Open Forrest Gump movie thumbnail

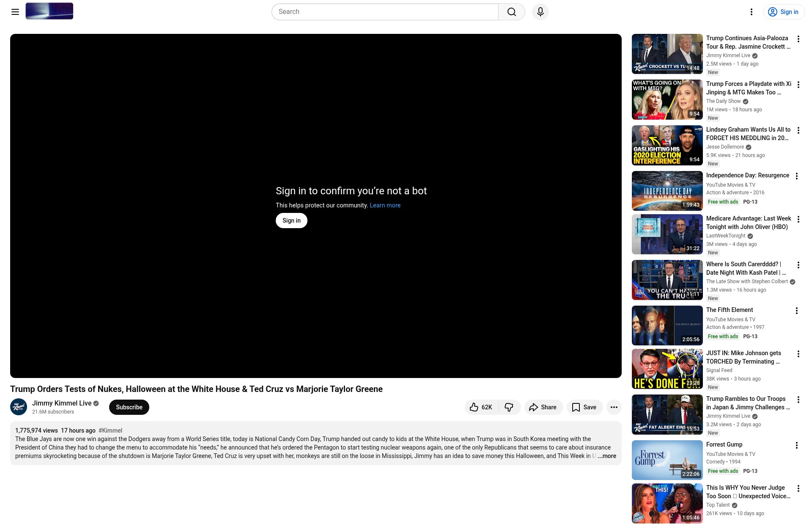(667, 460)
